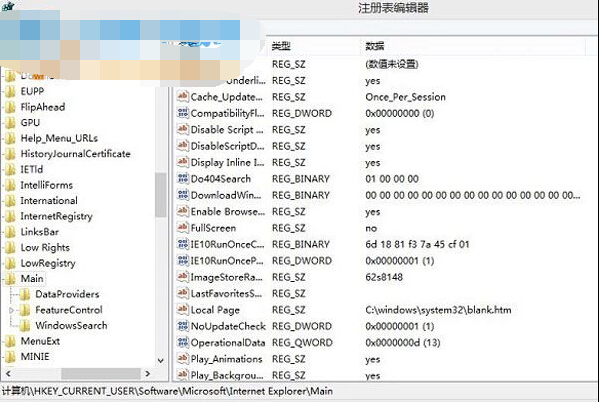The image size is (601, 402).
Task: Open the LinksBar key
Action: point(39,232)
